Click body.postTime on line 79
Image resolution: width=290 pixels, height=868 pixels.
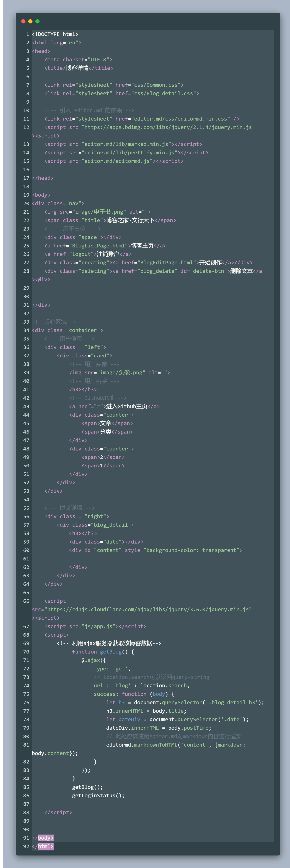coord(188,728)
